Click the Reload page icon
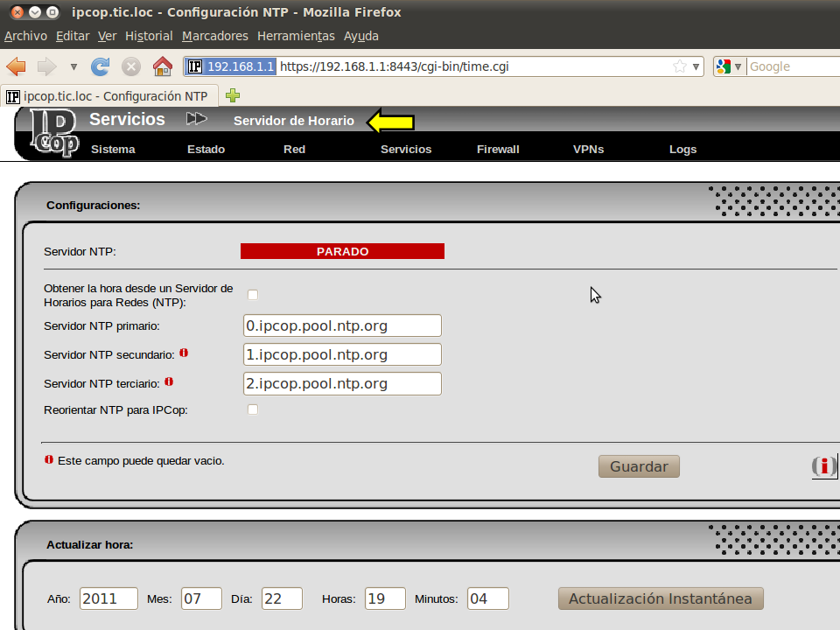Screen dimensions: 840x630 (101, 66)
